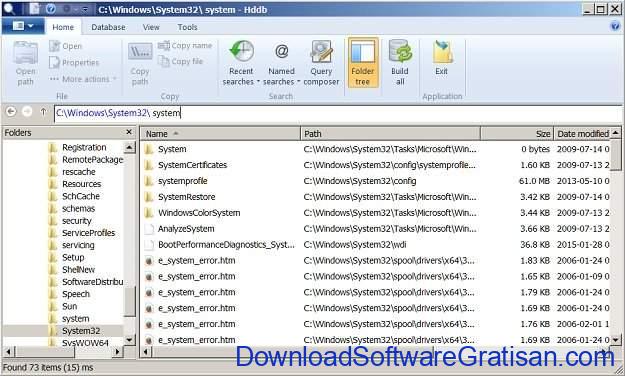
Task: Click the navigate back arrow
Action: [11, 112]
